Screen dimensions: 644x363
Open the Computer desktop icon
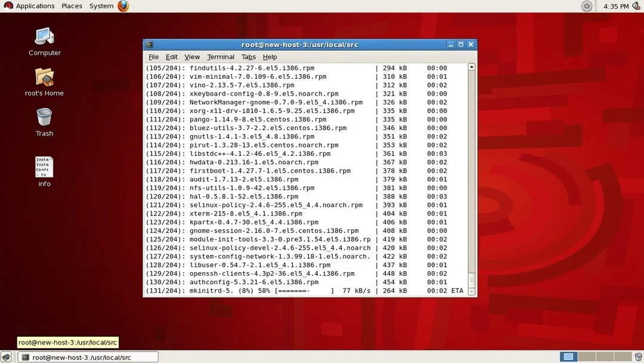coord(44,41)
